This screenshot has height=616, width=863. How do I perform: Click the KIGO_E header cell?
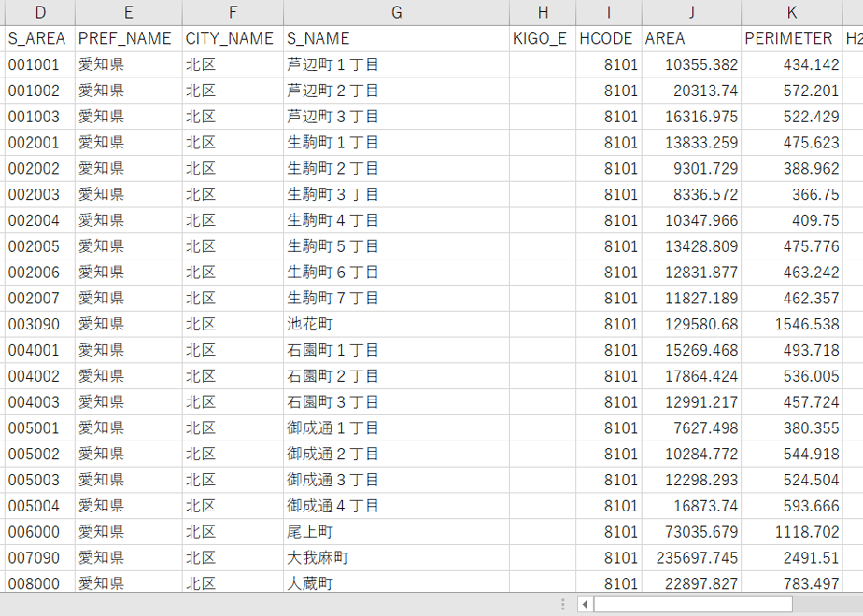[543, 38]
